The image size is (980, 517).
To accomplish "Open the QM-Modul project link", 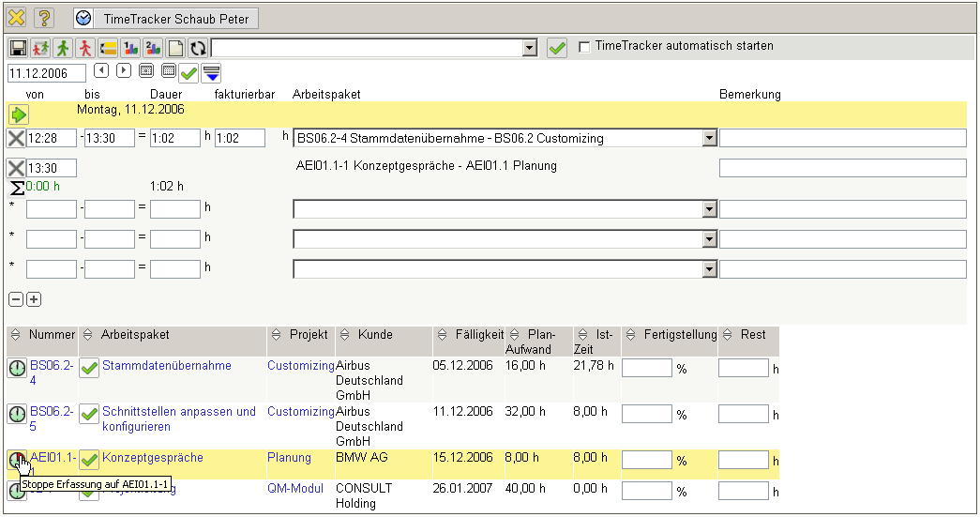I will pyautogui.click(x=294, y=489).
